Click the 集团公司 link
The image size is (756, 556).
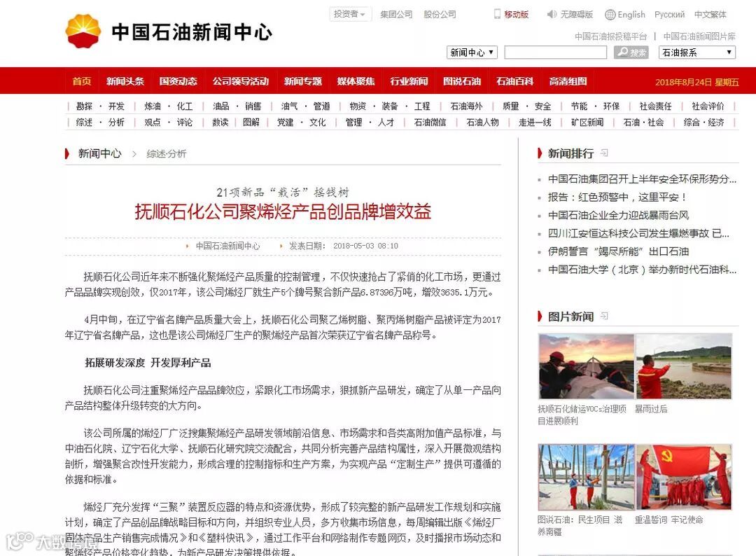point(396,15)
